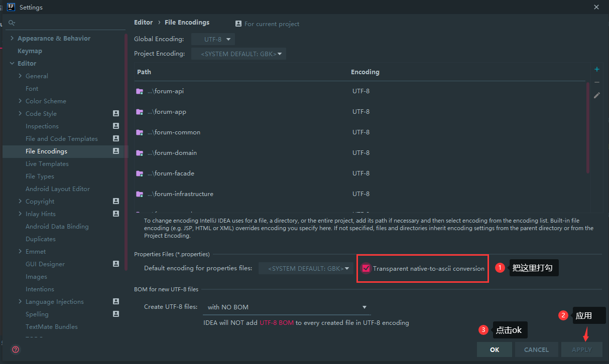Screen dimensions: 609x364
Task: Open the Images settings page
Action: click(x=36, y=277)
